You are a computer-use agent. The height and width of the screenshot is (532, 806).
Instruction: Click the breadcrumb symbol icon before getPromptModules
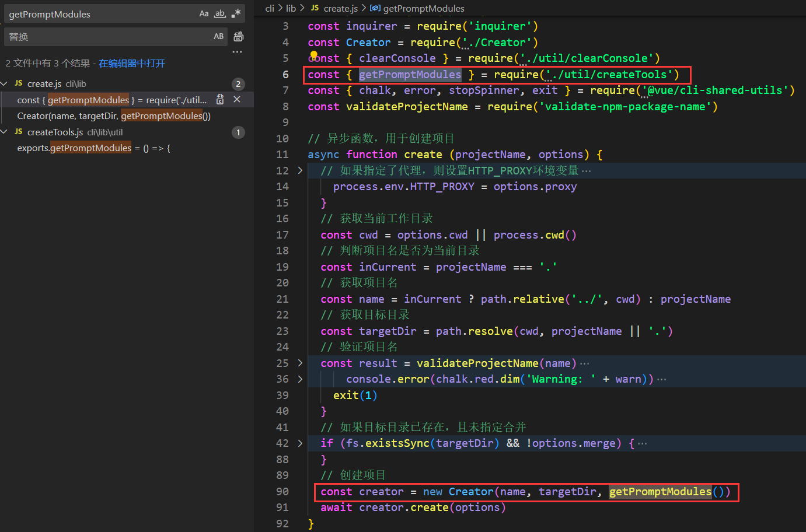pos(375,8)
